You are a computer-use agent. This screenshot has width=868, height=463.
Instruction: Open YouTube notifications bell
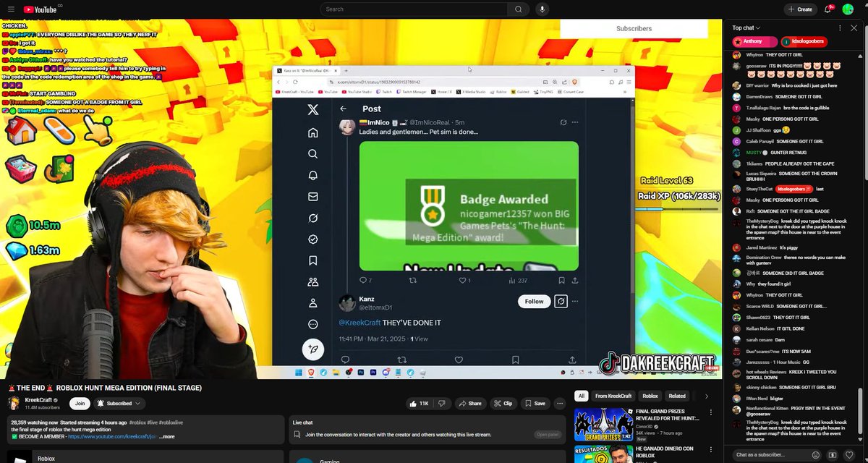[x=829, y=9]
